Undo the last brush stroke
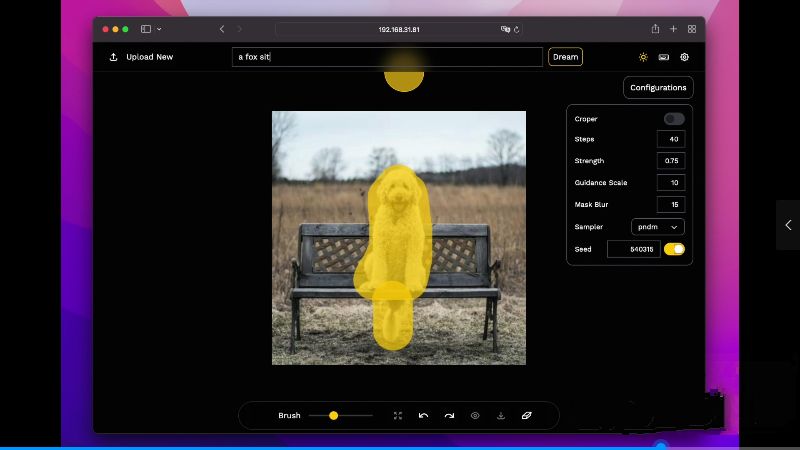This screenshot has width=800, height=450. point(423,415)
